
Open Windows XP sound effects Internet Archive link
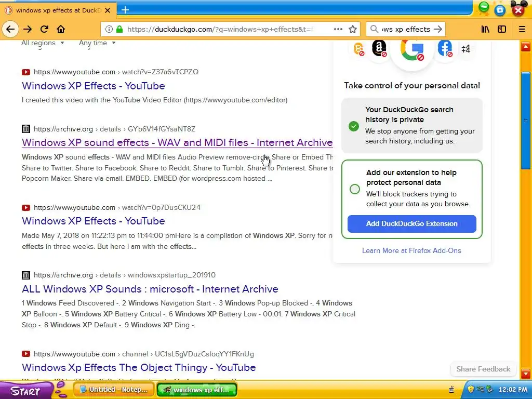click(x=177, y=142)
